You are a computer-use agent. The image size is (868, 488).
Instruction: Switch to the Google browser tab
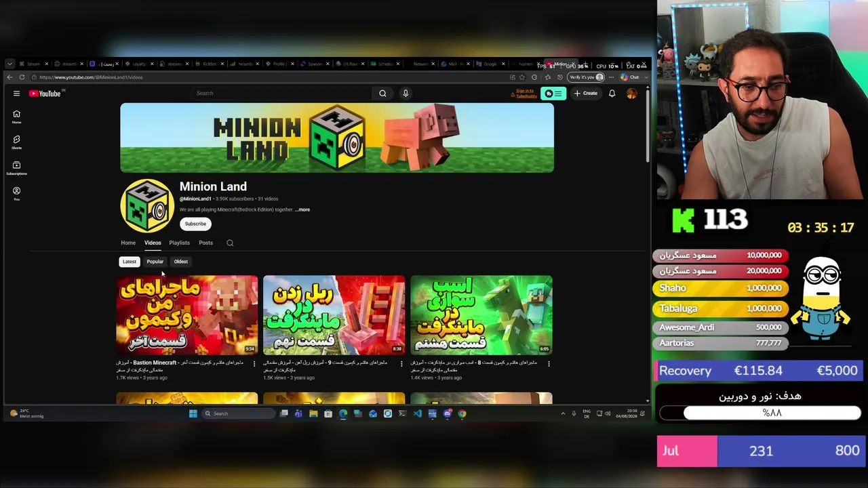490,64
